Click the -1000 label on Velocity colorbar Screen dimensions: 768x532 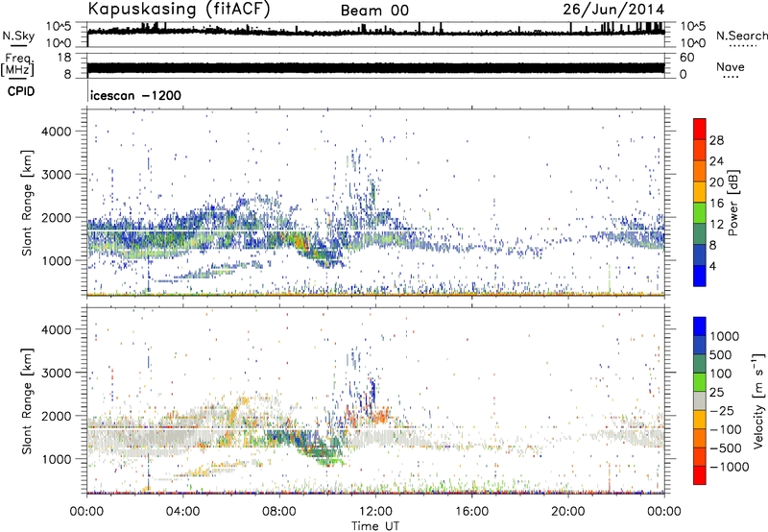[729, 467]
